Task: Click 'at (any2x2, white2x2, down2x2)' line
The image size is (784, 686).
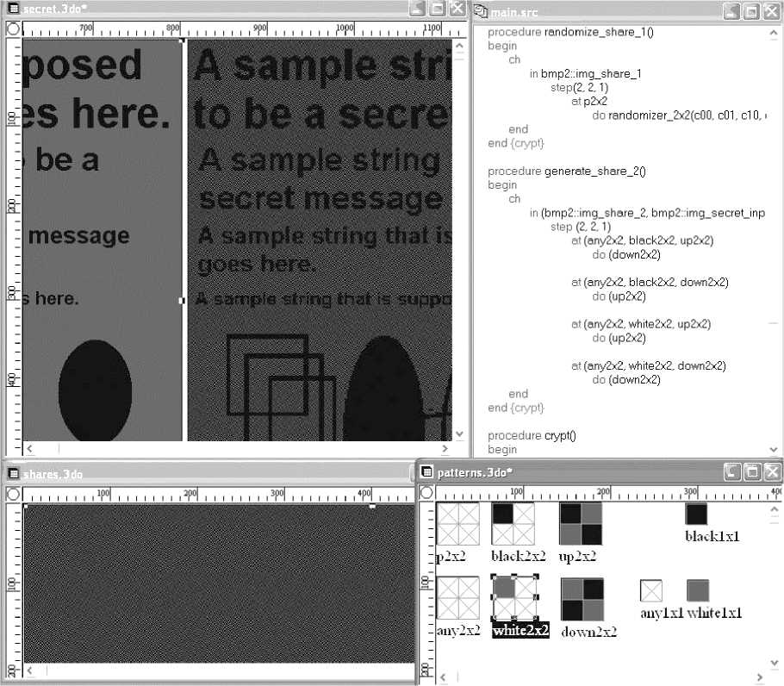Action: (648, 365)
